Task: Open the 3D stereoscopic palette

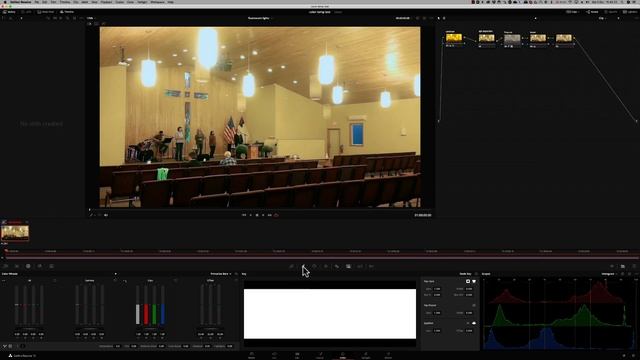Action: (371, 267)
